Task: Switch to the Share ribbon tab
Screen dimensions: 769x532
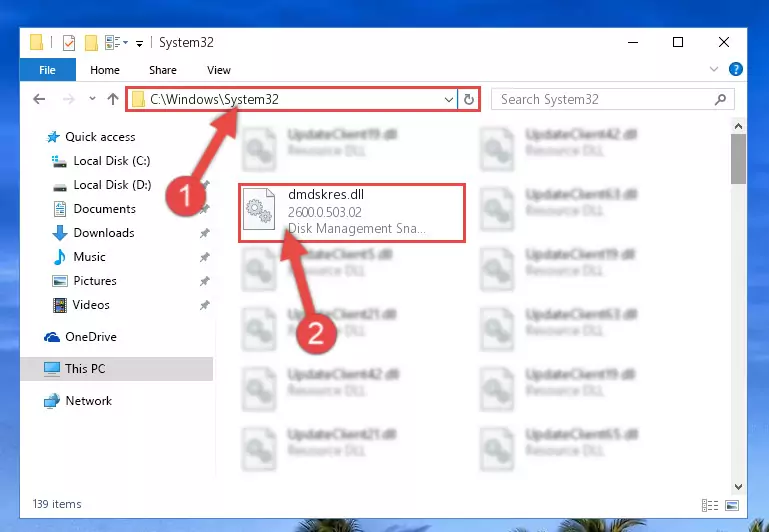Action: tap(163, 70)
